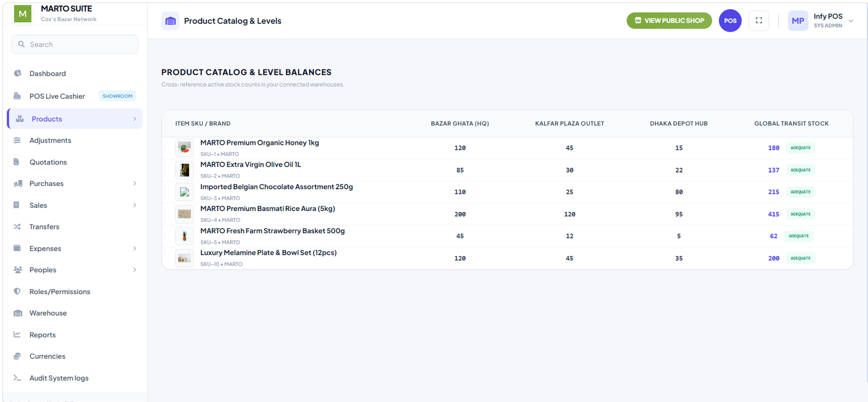
Task: Expand the Expenses submenu chevron
Action: pyautogui.click(x=135, y=248)
